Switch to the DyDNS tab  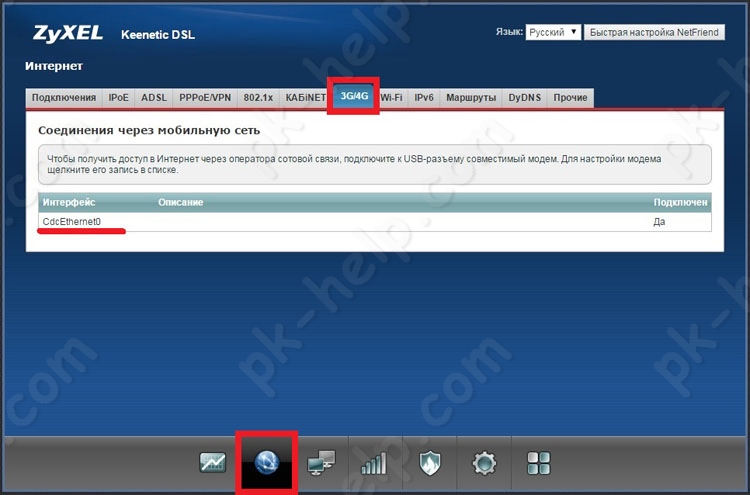(524, 98)
